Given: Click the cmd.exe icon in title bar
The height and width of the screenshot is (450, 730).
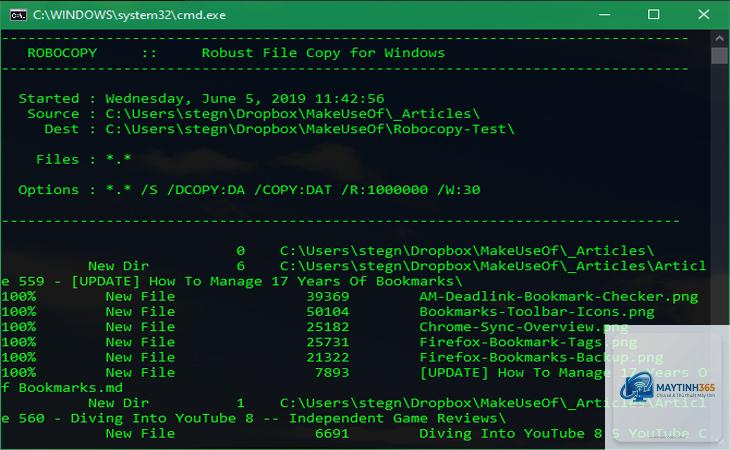Looking at the screenshot, I should pyautogui.click(x=18, y=15).
